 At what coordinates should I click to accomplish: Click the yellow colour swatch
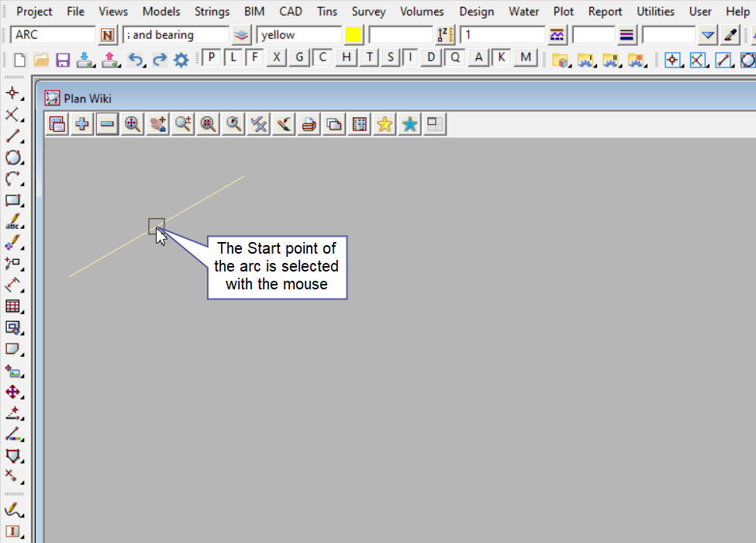(354, 35)
